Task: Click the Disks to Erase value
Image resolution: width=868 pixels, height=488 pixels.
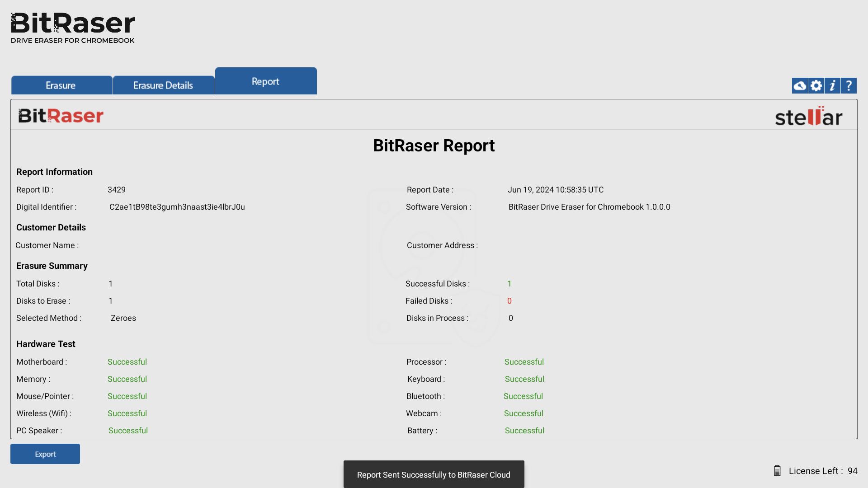Action: [111, 301]
